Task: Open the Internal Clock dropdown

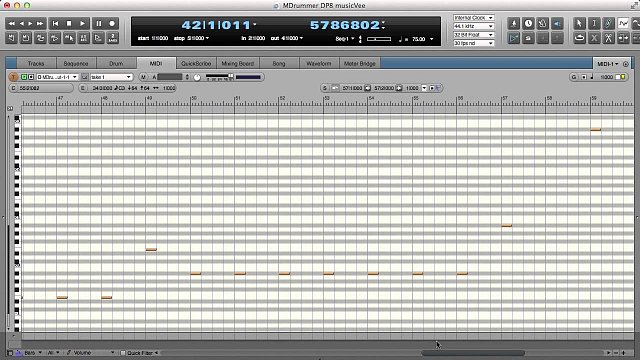Action: [x=473, y=18]
